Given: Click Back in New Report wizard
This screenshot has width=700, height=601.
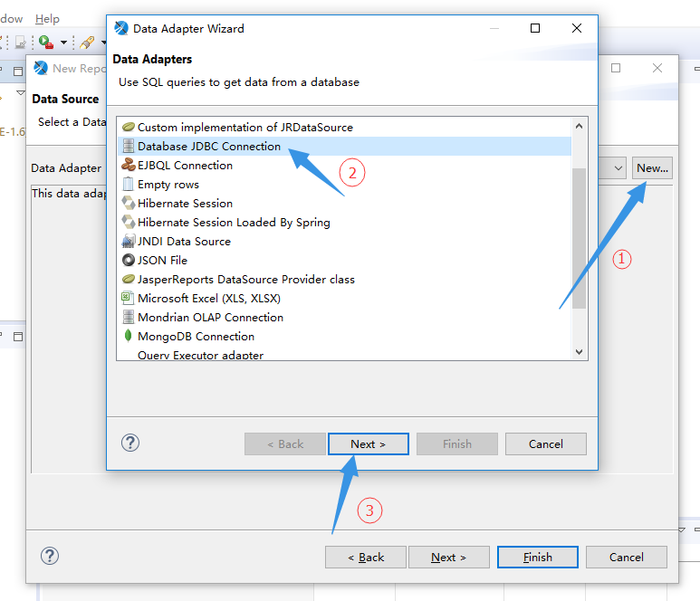Looking at the screenshot, I should point(366,558).
